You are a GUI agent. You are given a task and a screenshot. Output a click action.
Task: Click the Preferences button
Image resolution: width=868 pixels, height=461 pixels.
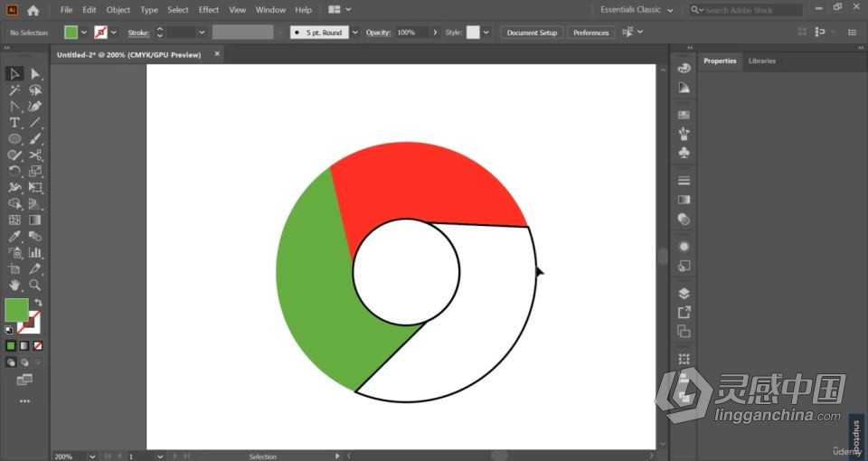click(x=590, y=33)
